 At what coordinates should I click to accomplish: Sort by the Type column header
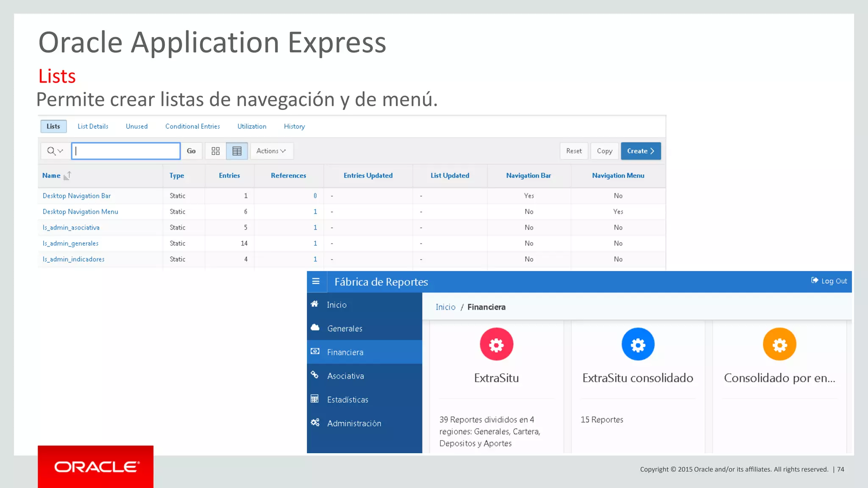tap(177, 175)
